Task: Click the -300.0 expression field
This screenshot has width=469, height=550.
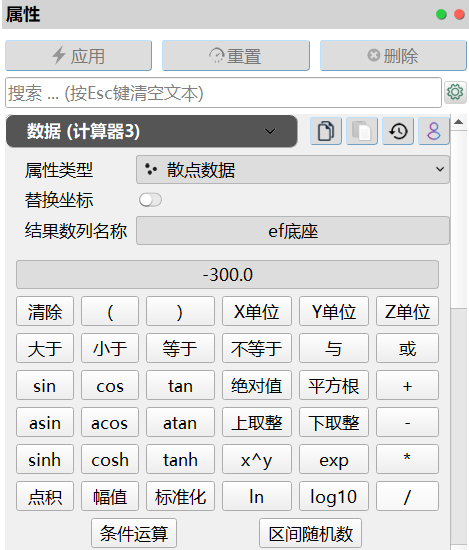Action: (227, 275)
